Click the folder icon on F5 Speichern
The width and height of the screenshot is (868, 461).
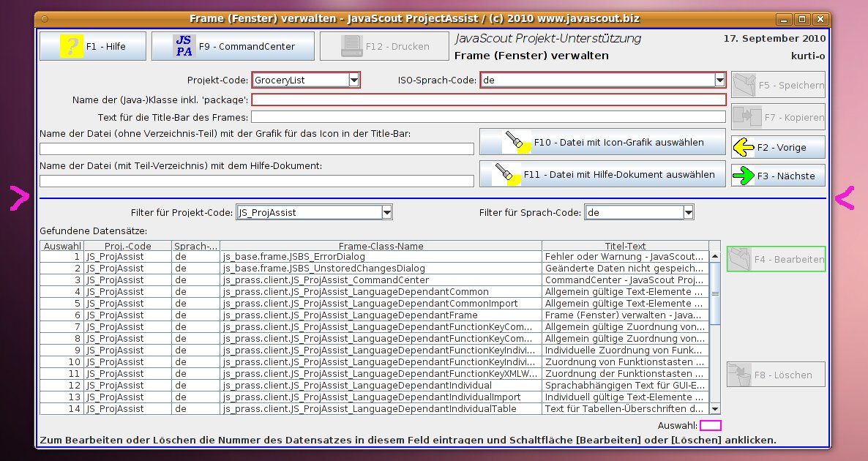[745, 85]
